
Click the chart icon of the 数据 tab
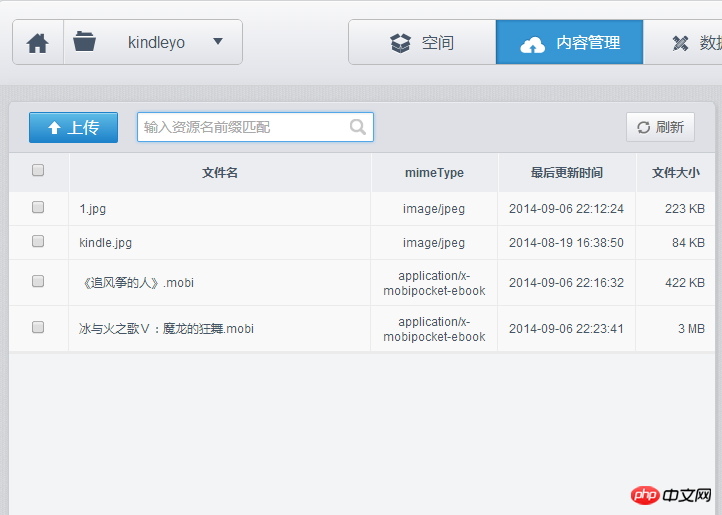(680, 43)
